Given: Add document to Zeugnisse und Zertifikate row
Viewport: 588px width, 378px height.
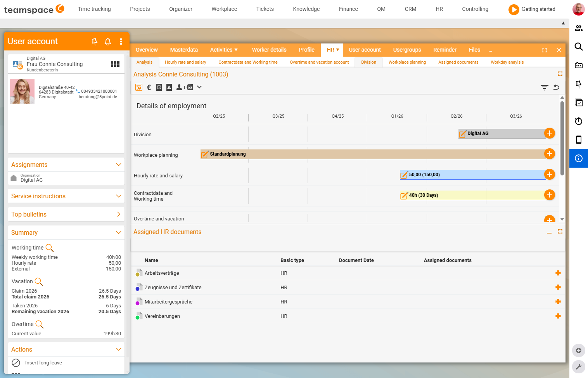Looking at the screenshot, I should (x=558, y=287).
